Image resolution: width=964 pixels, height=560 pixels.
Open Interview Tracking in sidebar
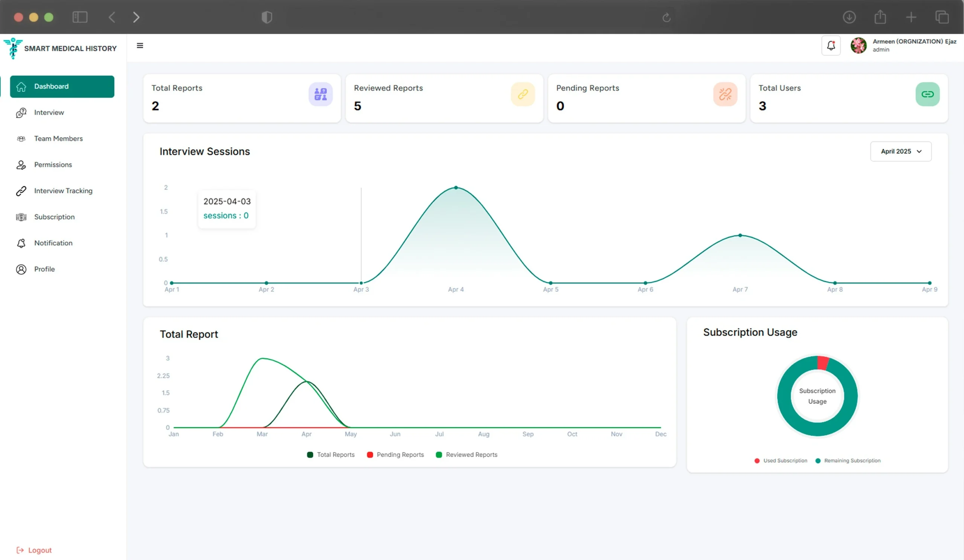click(63, 191)
